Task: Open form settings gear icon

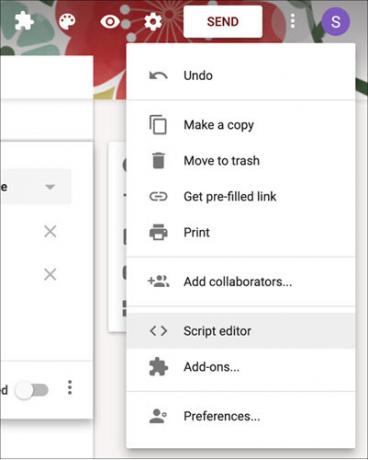Action: click(x=153, y=22)
